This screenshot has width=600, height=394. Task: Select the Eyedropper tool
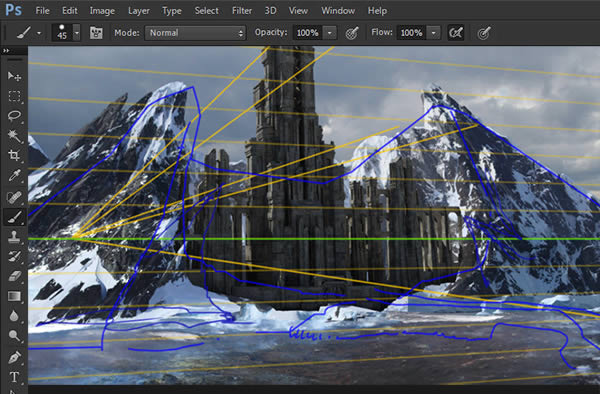click(14, 176)
